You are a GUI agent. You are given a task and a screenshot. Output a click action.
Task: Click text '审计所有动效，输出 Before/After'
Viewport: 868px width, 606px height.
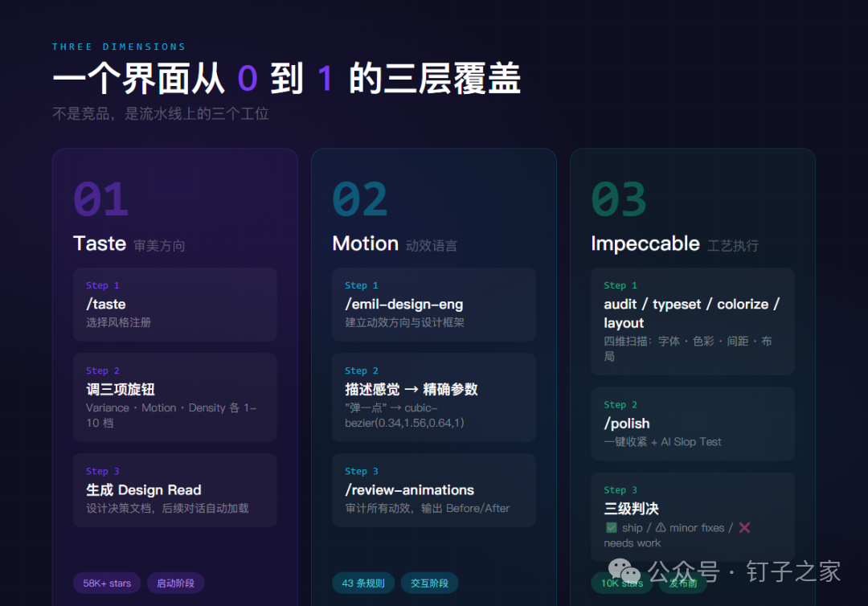(428, 509)
